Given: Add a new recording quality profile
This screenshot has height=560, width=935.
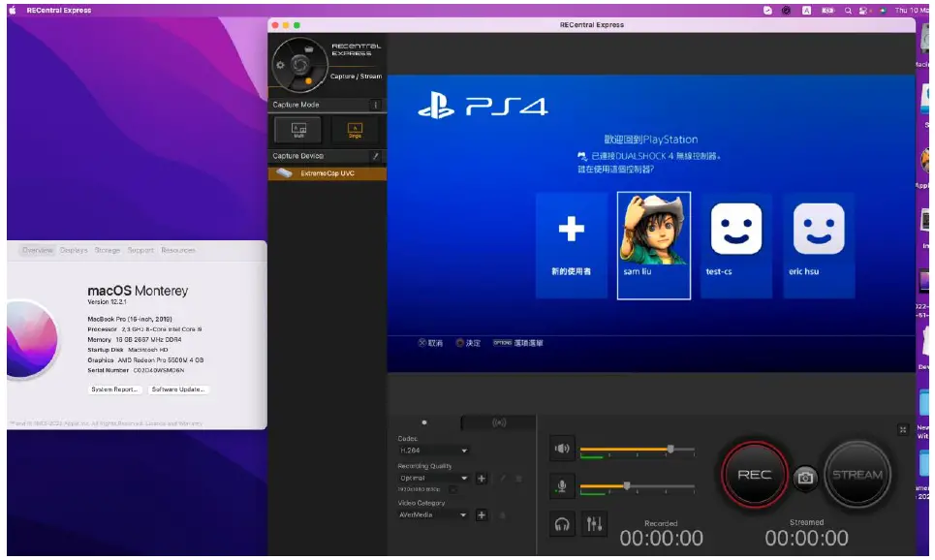Looking at the screenshot, I should tap(482, 479).
